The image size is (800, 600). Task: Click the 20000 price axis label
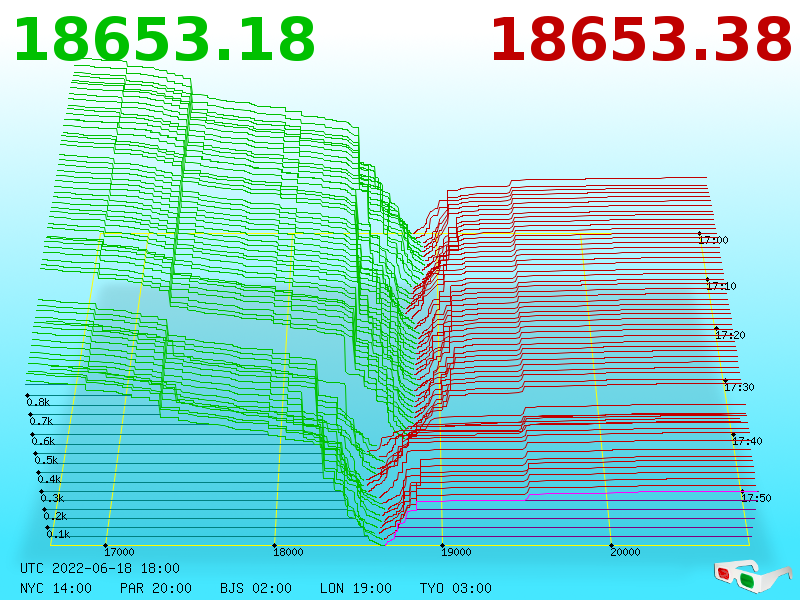(x=625, y=552)
